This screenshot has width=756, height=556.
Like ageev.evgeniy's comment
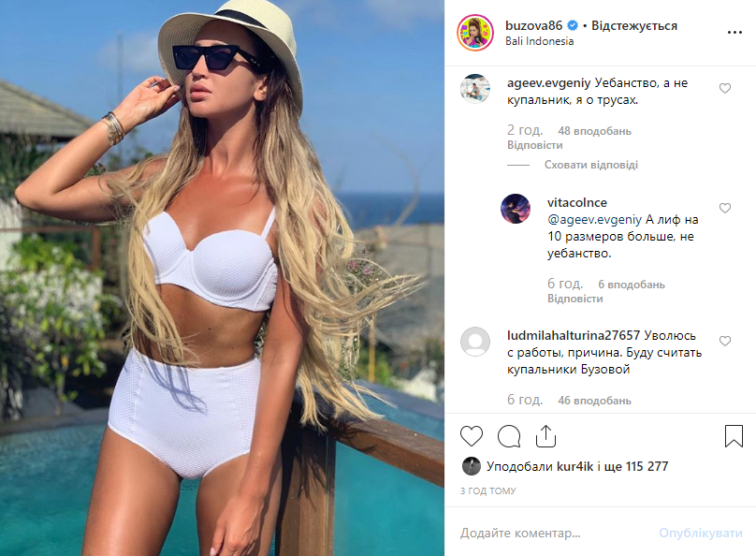click(x=725, y=88)
